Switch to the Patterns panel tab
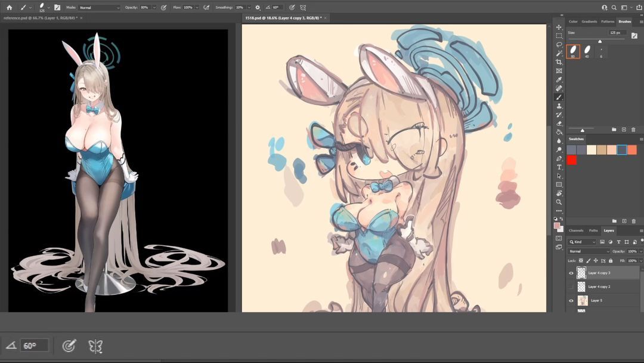The height and width of the screenshot is (363, 644). pyautogui.click(x=608, y=21)
